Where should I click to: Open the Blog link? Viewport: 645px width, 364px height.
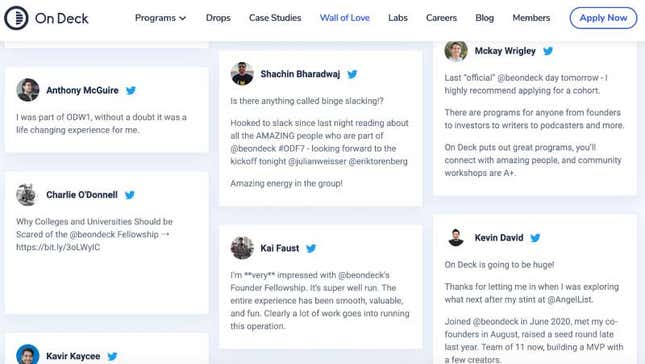coord(485,18)
